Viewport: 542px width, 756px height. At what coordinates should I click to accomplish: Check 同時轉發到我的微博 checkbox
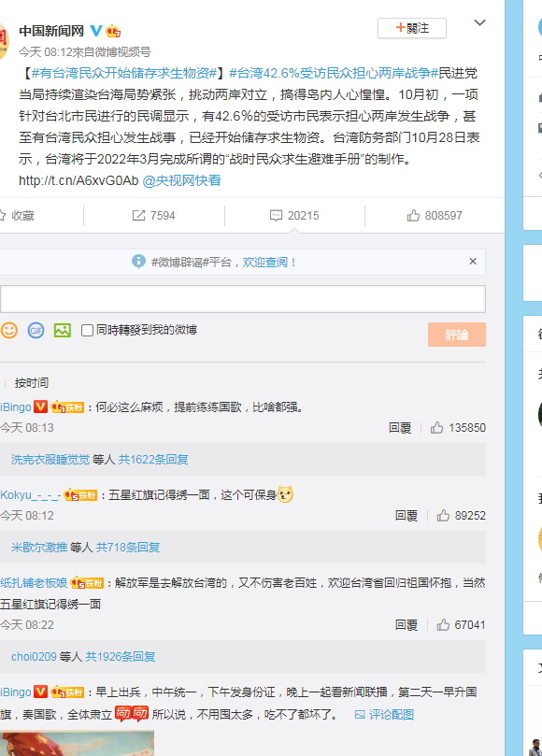87,330
